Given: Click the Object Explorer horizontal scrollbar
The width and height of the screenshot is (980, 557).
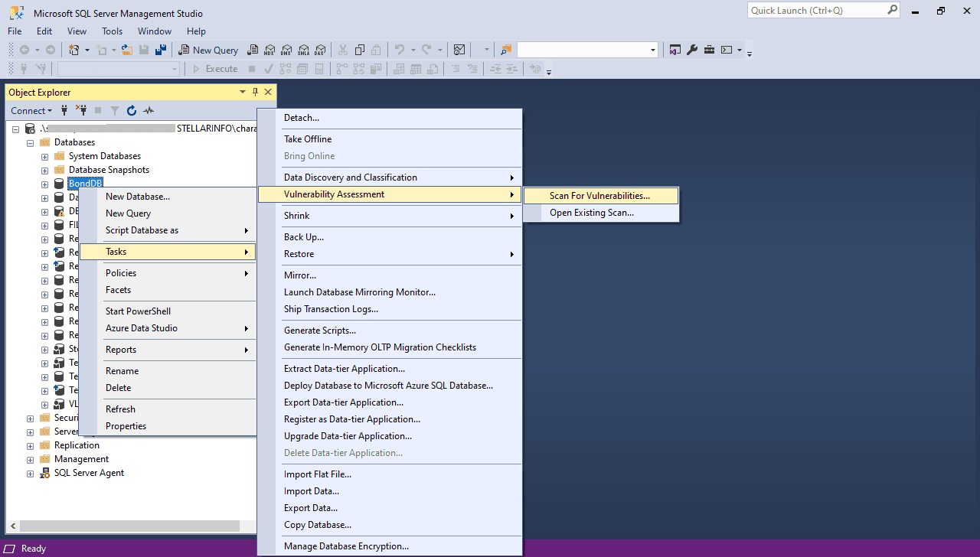Looking at the screenshot, I should (129, 526).
